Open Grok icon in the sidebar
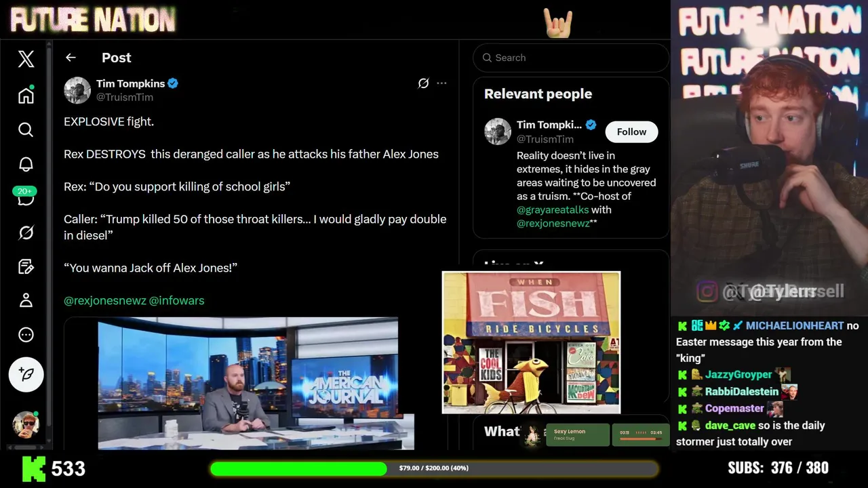 26,232
